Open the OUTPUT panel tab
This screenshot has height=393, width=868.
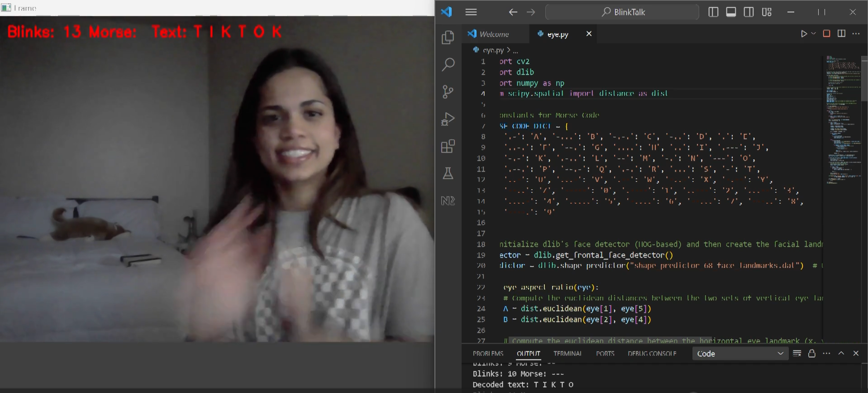click(528, 354)
